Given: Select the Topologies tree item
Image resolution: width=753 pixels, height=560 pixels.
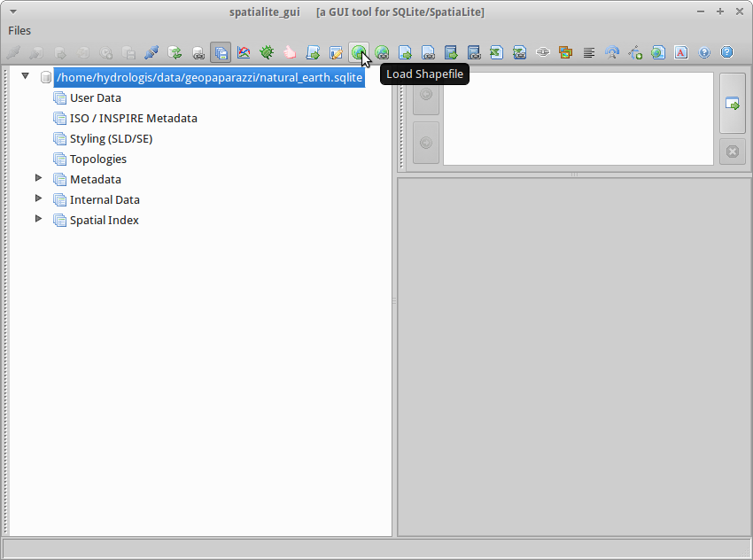Looking at the screenshot, I should pos(98,159).
